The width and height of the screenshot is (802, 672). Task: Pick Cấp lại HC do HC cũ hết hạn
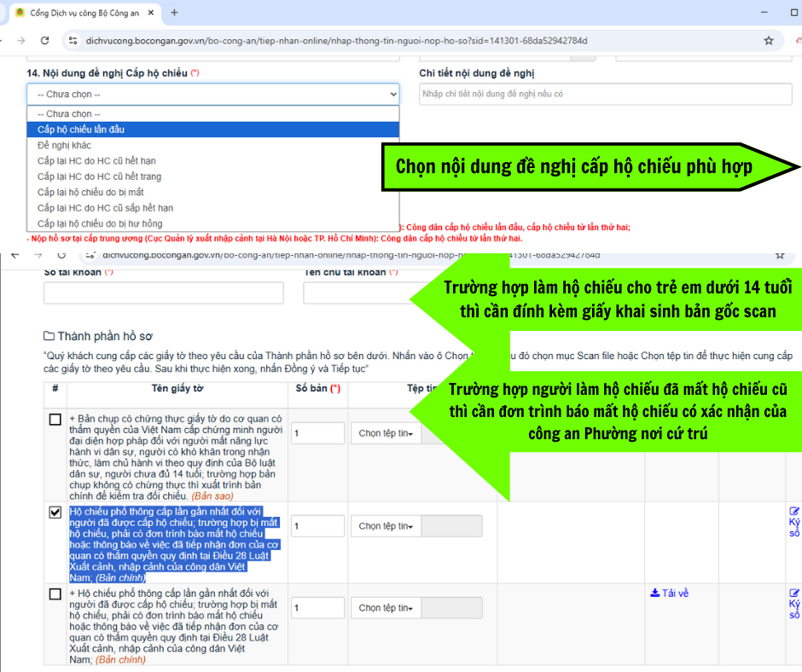pos(212,161)
